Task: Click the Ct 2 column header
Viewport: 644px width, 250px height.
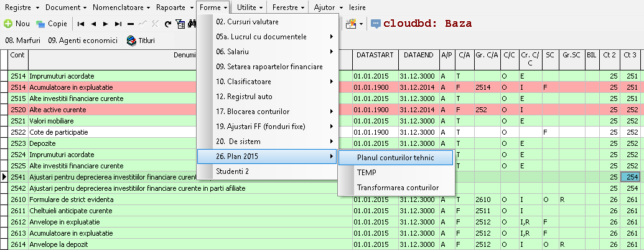Action: click(610, 60)
